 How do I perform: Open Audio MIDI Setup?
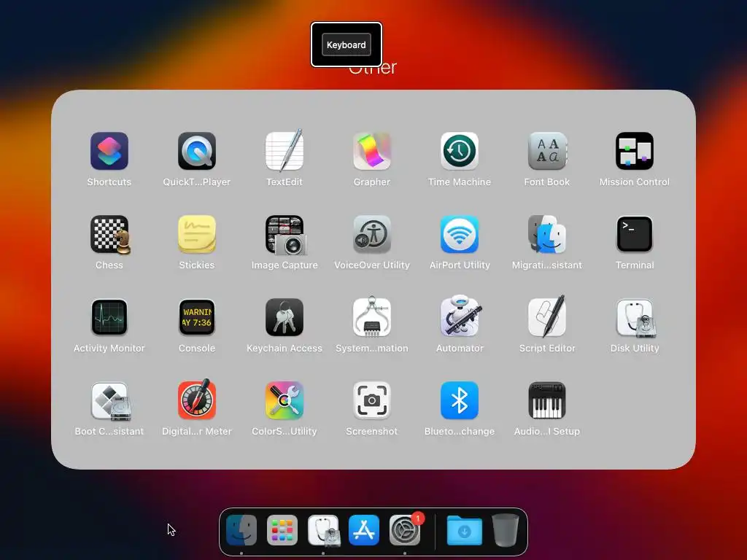coord(547,400)
